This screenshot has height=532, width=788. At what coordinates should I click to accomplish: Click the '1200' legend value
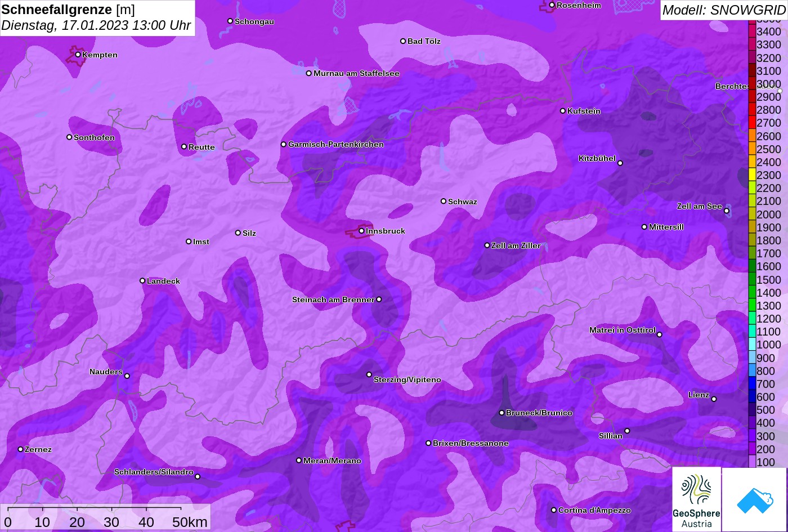tap(769, 319)
